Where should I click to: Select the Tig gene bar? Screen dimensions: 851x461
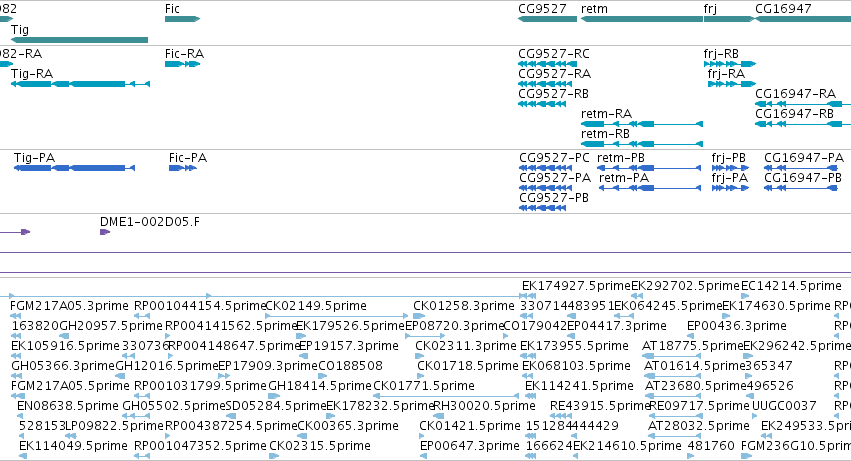(x=79, y=40)
